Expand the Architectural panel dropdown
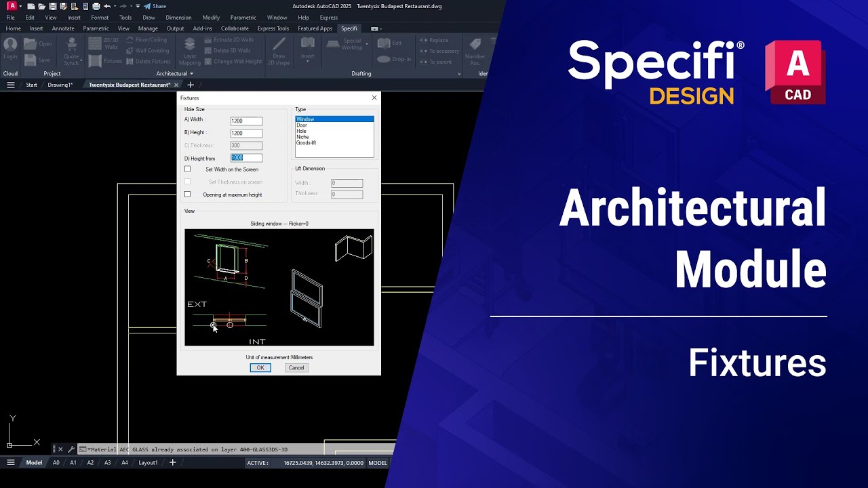 191,74
